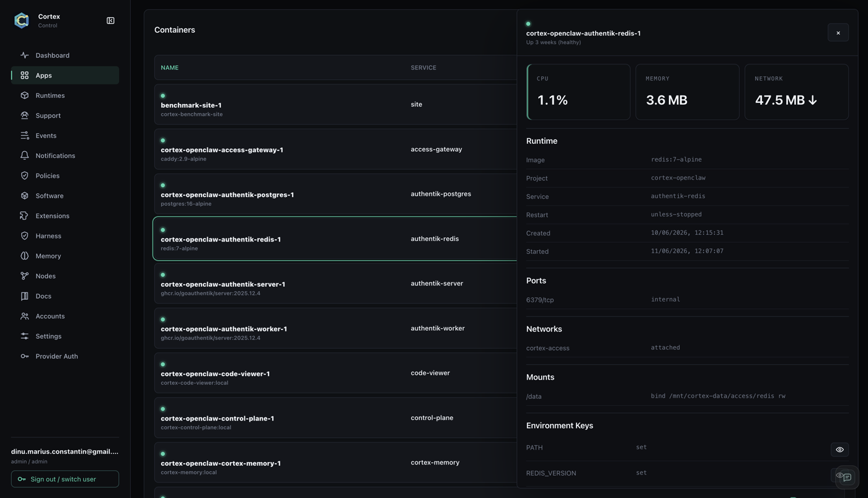This screenshot has height=498, width=868.
Task: Click the redis:7-alpine image value in Runtime
Action: click(x=676, y=159)
